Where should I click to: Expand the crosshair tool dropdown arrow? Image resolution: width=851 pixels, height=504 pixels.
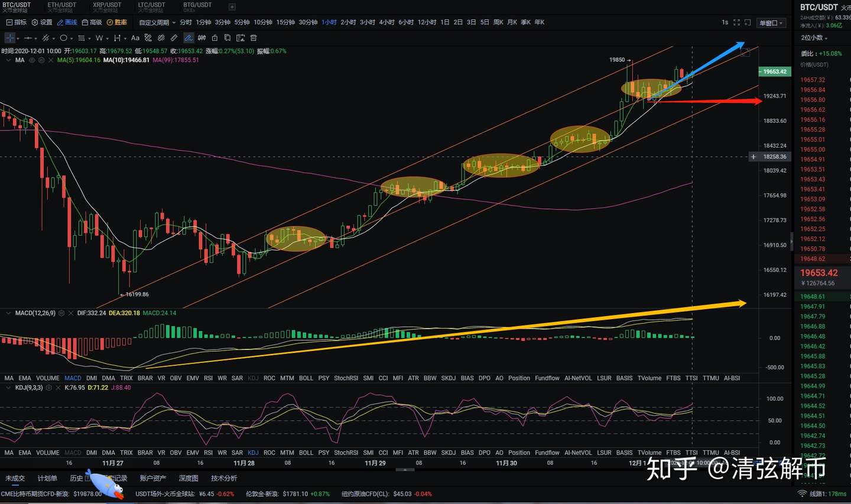pos(18,39)
